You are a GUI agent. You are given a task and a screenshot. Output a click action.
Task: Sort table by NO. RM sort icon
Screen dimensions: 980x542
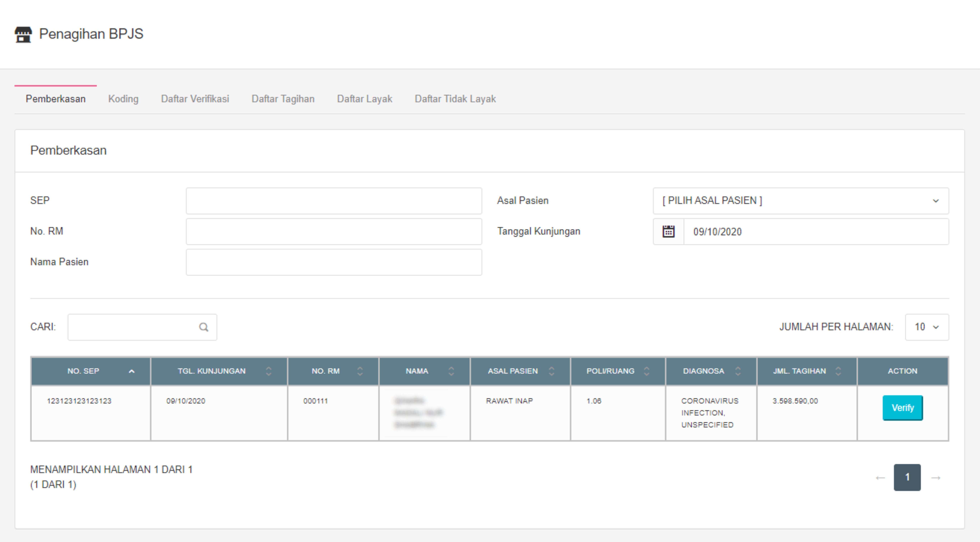pos(360,371)
